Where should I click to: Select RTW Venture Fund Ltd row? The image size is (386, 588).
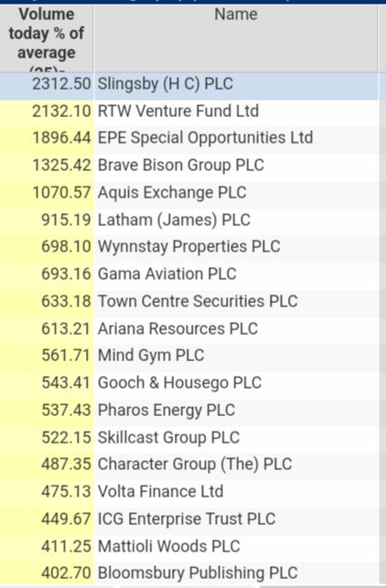click(189, 111)
